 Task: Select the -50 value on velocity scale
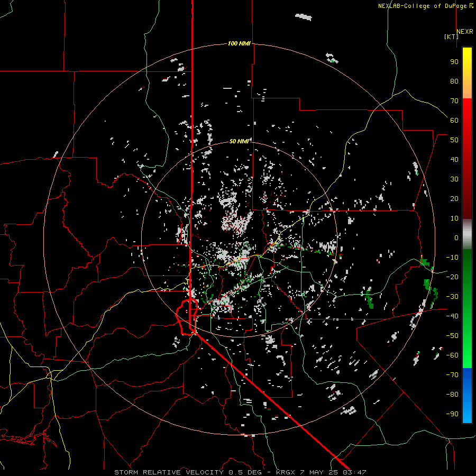tap(452, 335)
